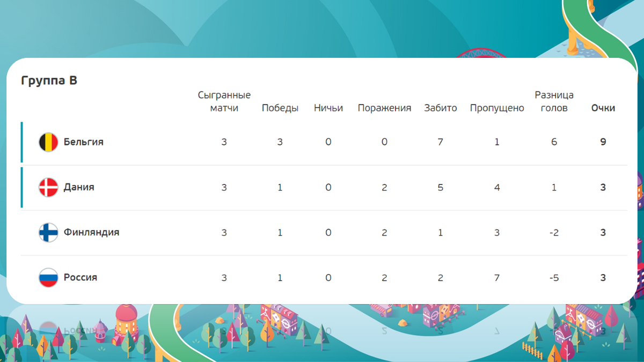Click the Пропущено column header

pos(497,108)
